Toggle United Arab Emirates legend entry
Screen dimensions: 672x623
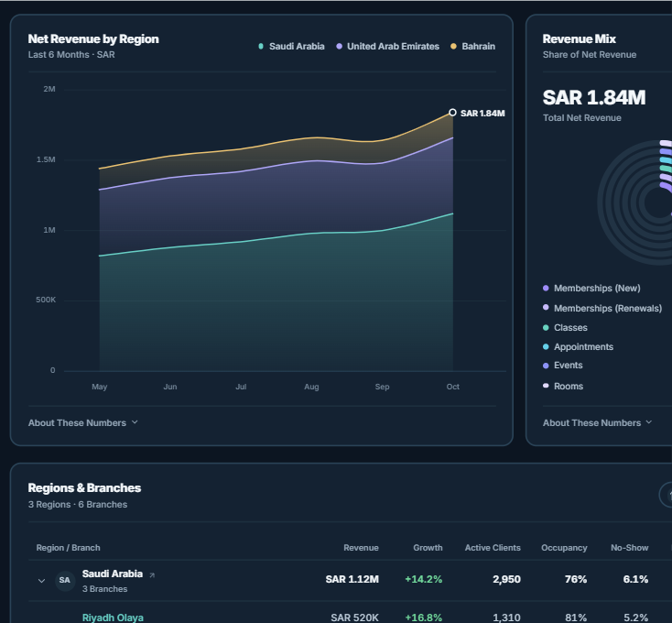pyautogui.click(x=388, y=47)
